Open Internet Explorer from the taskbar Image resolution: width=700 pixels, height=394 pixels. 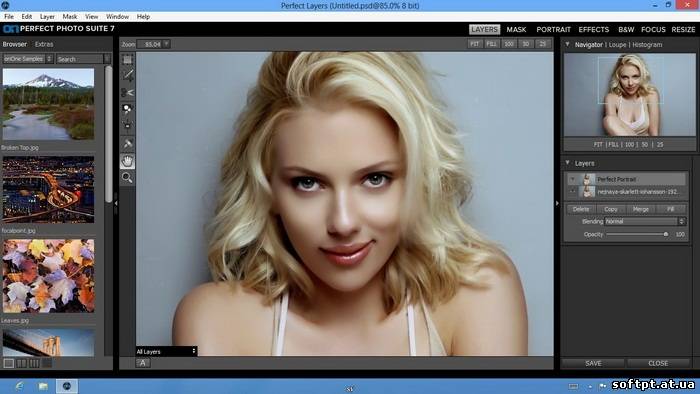point(19,386)
